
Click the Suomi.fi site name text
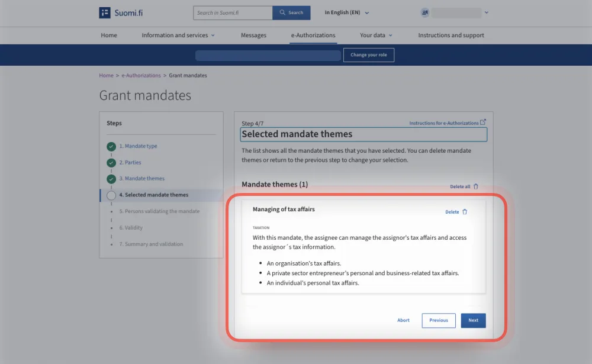tap(128, 13)
